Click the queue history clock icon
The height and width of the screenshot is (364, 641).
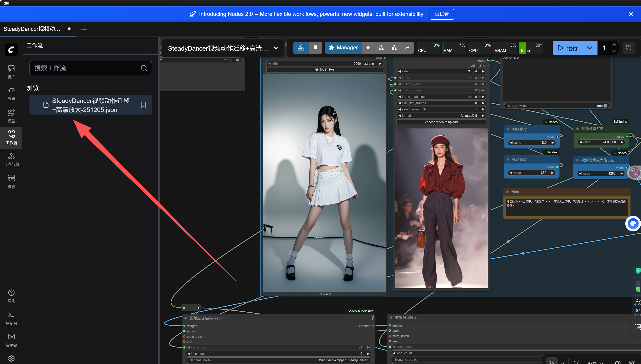[628, 48]
